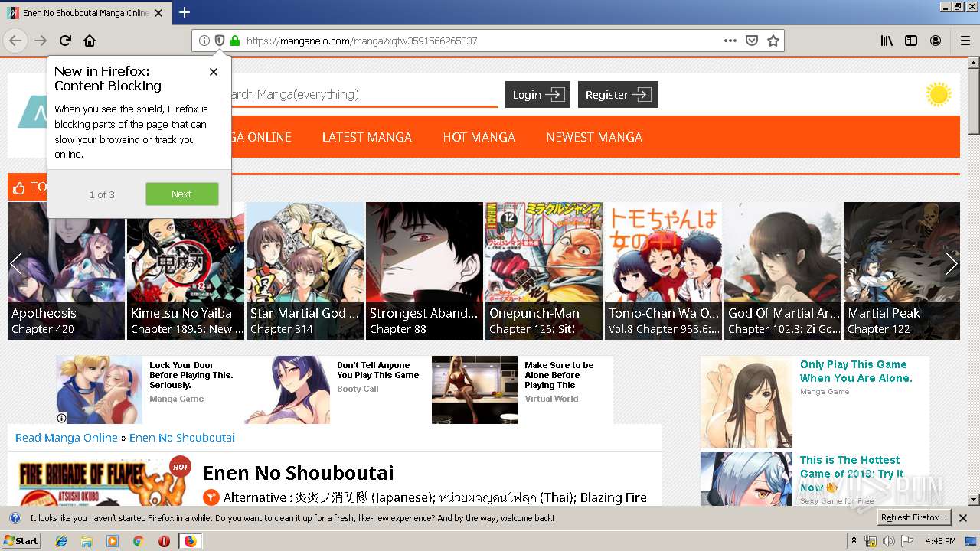980x551 pixels.
Task: Open Windows Explorer from taskbar
Action: click(87, 541)
